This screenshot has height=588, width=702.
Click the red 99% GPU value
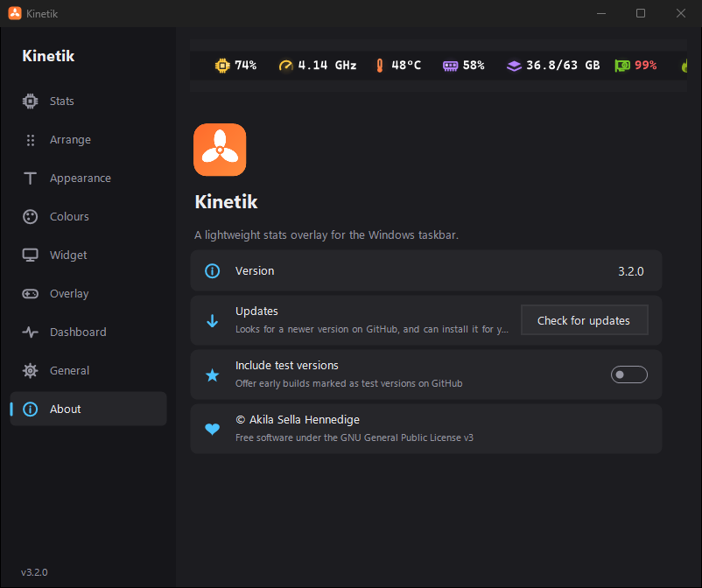tap(646, 66)
